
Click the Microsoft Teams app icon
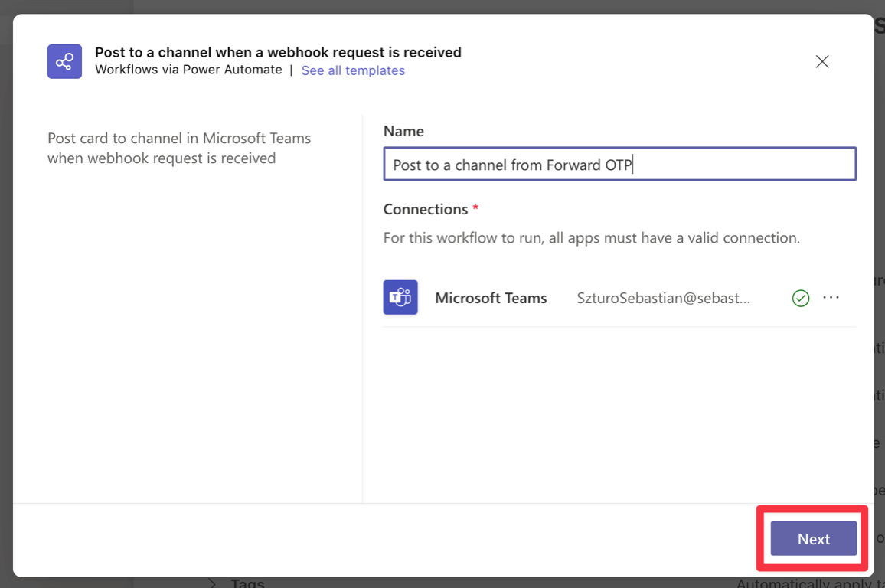click(400, 298)
